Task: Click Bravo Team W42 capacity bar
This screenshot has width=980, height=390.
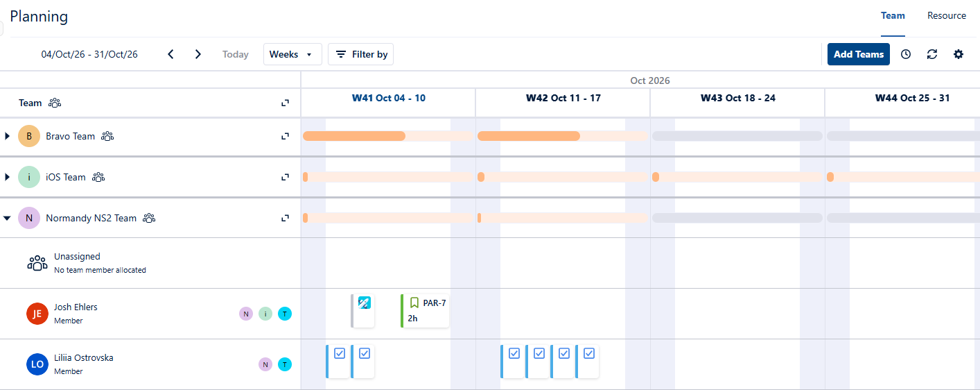Action: point(563,136)
